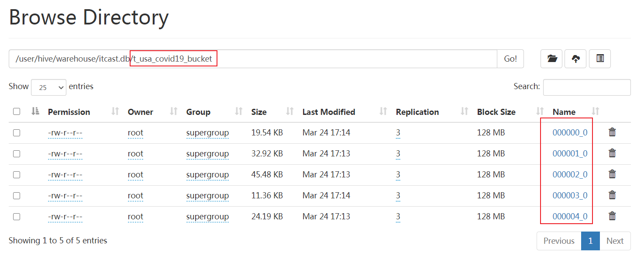Sort by Replication column arrows
Screen dimensions: 644x263
[465, 111]
